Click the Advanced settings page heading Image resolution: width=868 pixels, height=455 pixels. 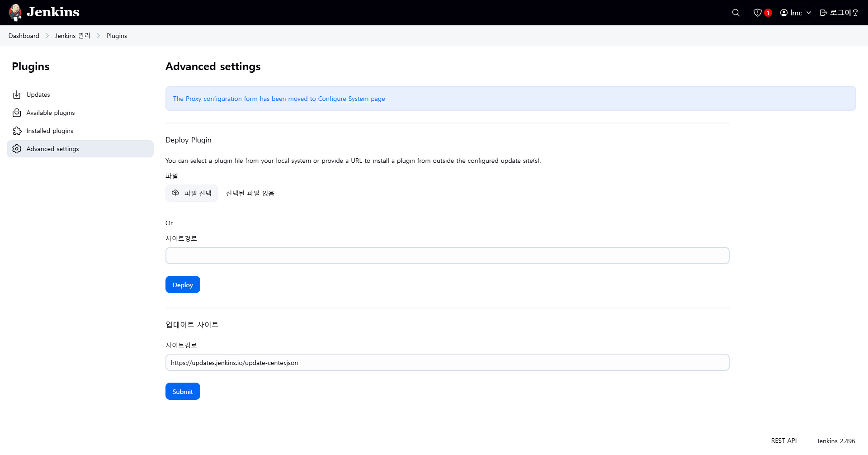[213, 66]
